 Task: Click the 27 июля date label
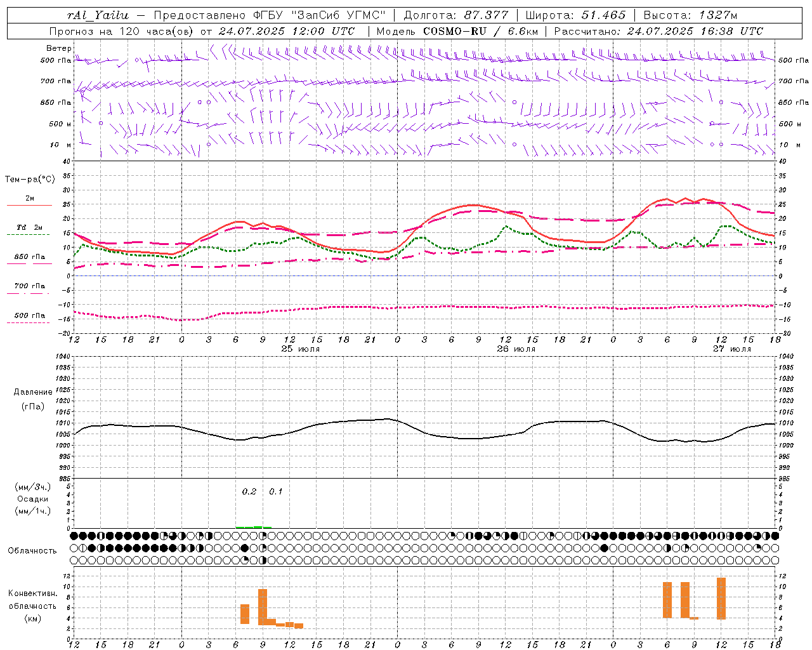(731, 349)
